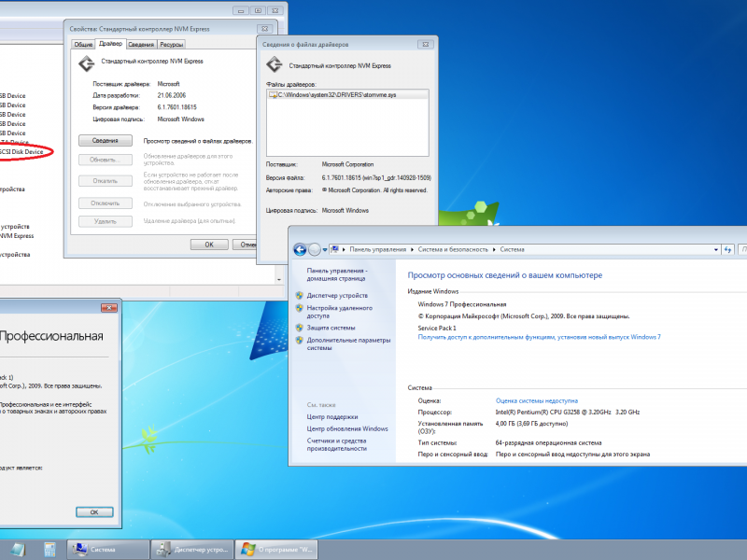Maximize the Device Manager window
Viewport: 747px width, 560px height.
tap(258, 10)
